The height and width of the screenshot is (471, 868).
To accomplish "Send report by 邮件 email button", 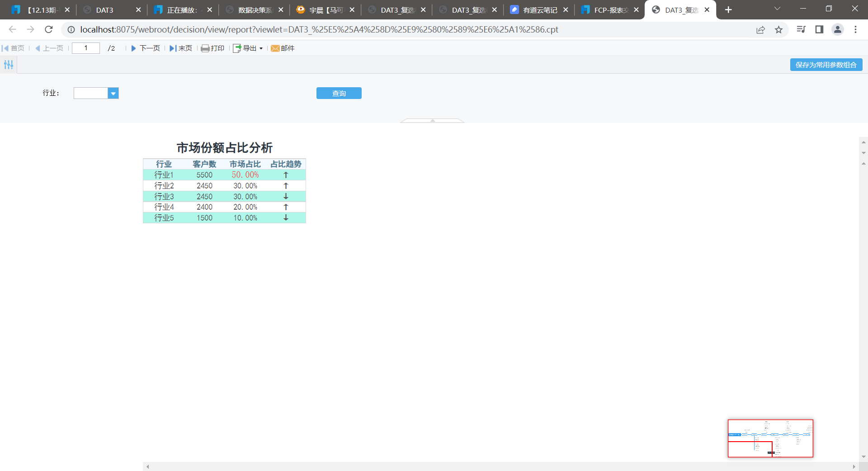I will (x=283, y=48).
